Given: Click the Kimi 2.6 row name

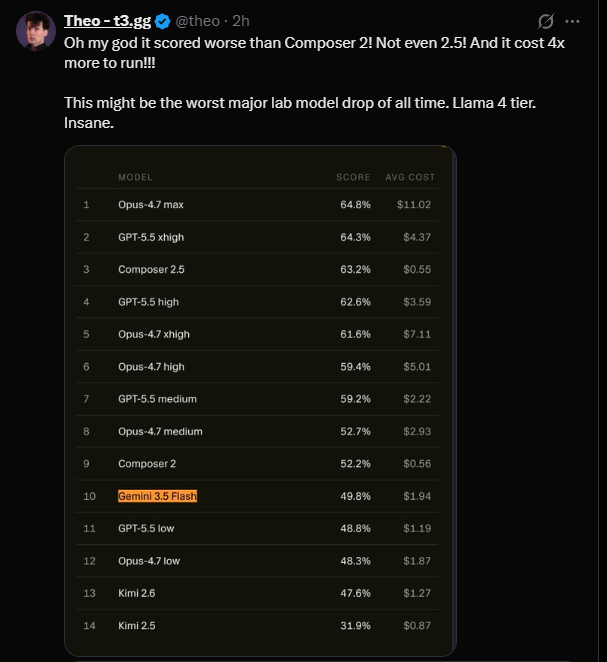Looking at the screenshot, I should coord(137,593).
